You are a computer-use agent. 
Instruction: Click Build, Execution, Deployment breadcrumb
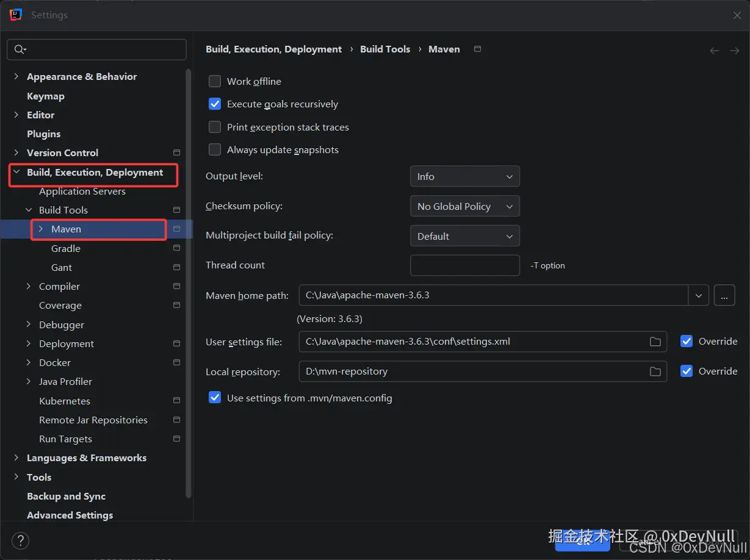pyautogui.click(x=274, y=49)
